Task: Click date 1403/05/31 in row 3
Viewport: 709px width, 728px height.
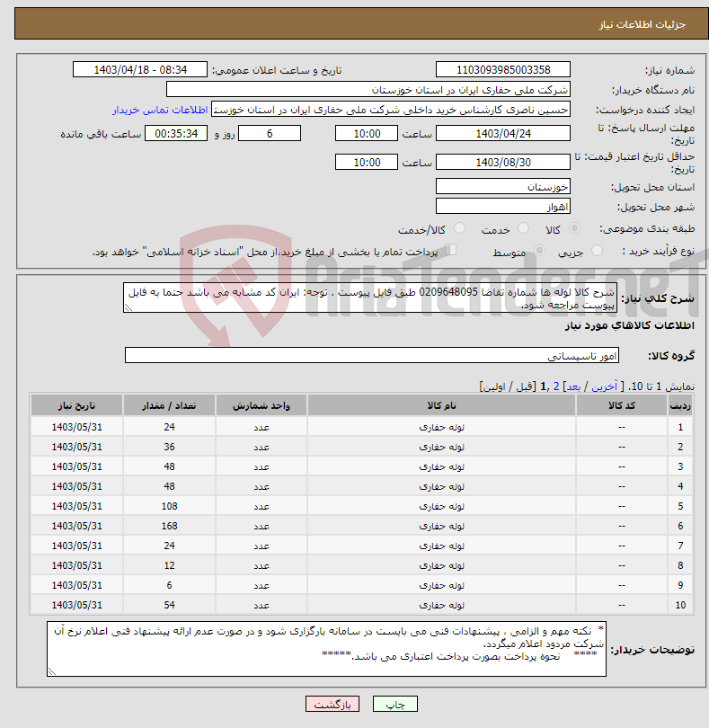Action: tap(76, 466)
